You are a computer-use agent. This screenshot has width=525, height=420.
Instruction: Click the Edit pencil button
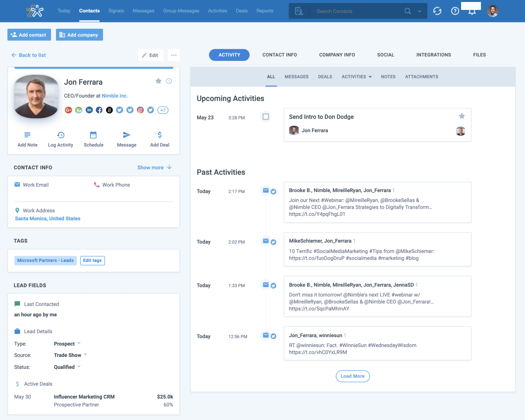[x=150, y=55]
